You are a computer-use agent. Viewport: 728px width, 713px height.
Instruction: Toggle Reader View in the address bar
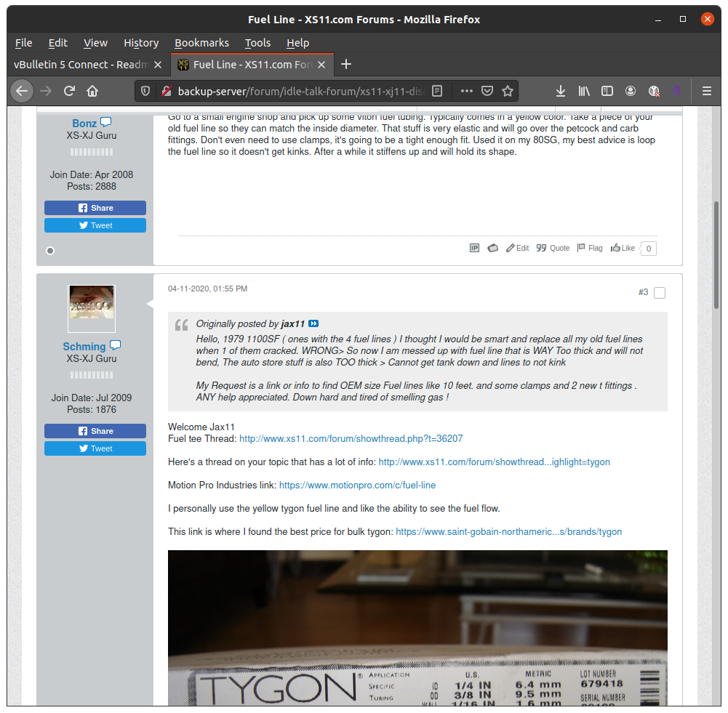click(x=437, y=91)
